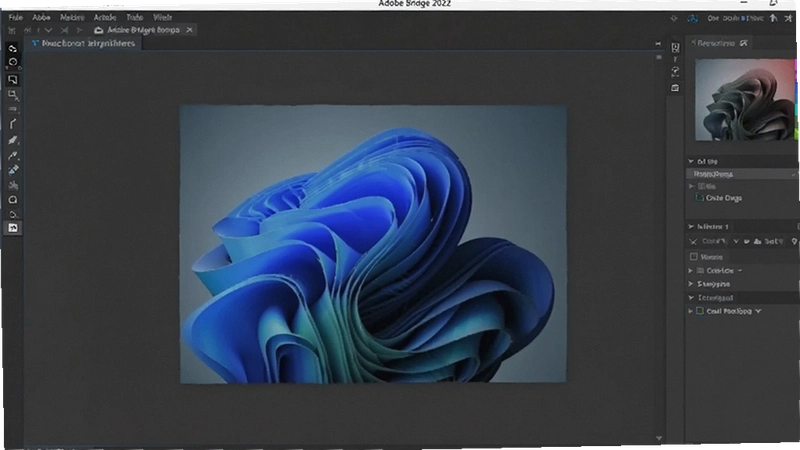Select the rectangular selection tool in left toolbar
Viewport: 800px width, 450px height.
(13, 80)
